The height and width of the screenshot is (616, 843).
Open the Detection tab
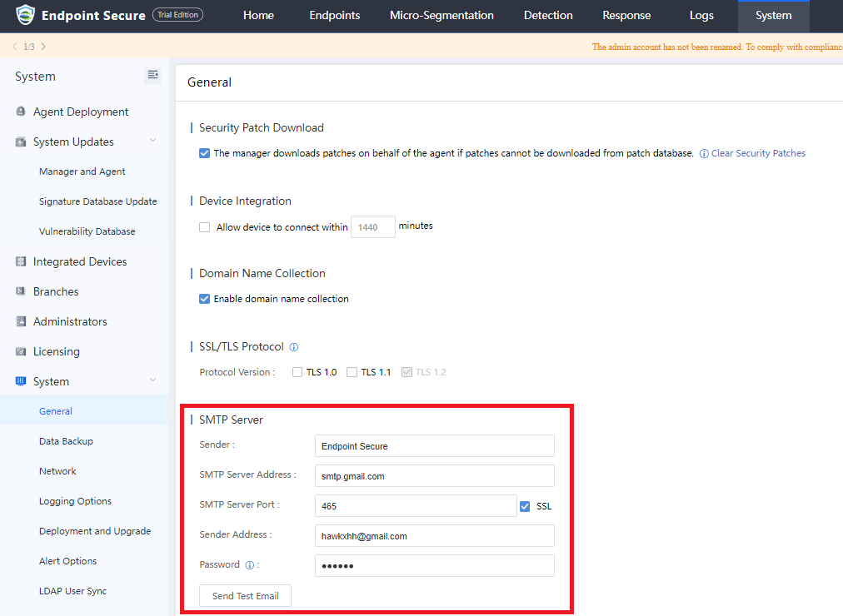[x=548, y=16]
